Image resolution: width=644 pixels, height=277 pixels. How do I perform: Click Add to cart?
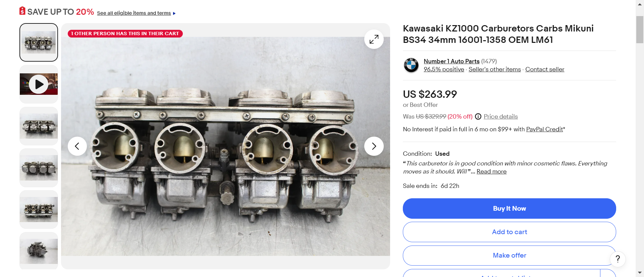click(509, 232)
